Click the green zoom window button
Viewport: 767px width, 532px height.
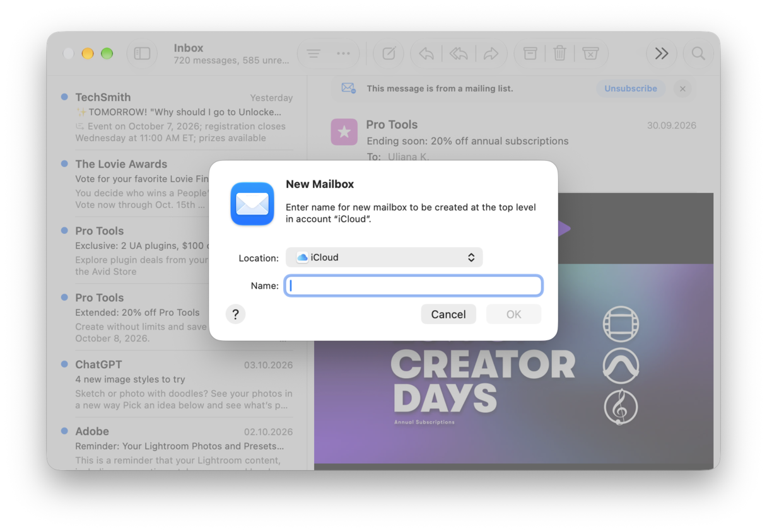pos(107,54)
